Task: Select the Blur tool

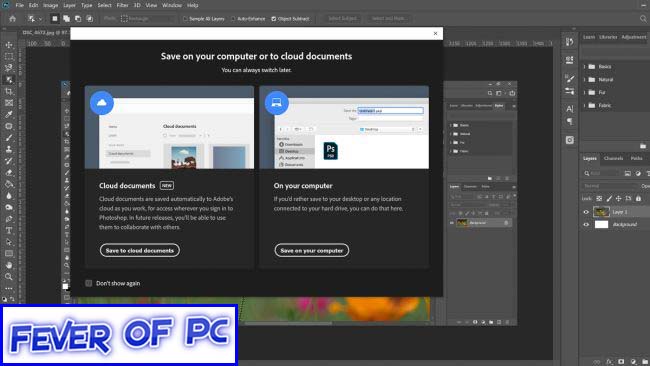Action: coord(9,196)
